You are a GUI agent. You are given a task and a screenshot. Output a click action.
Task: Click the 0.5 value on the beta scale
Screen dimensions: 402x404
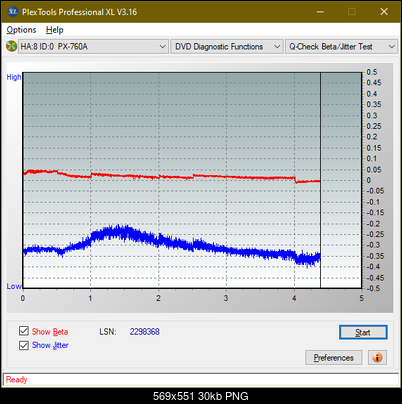372,72
